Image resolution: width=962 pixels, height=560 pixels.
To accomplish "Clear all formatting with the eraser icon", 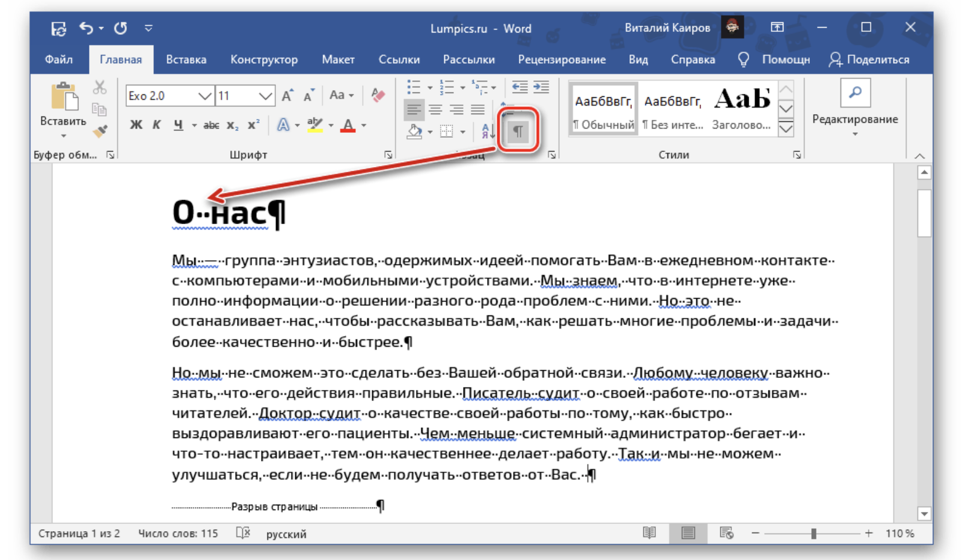I will coord(378,95).
